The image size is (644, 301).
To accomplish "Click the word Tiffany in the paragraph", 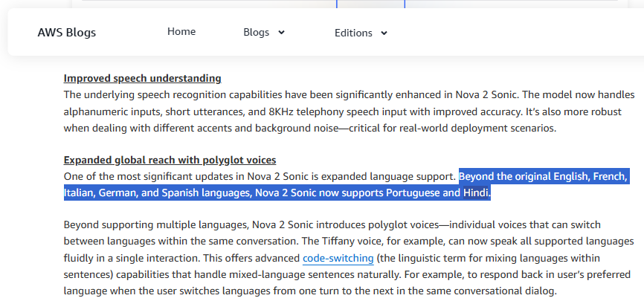I will (337, 242).
